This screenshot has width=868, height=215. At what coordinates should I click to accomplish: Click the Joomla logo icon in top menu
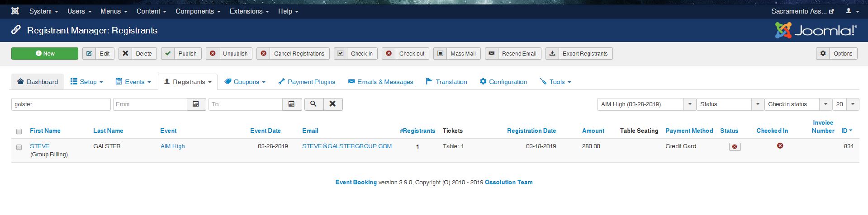point(15,11)
